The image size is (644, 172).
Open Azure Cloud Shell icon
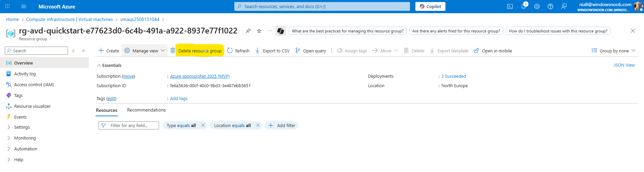510,6
